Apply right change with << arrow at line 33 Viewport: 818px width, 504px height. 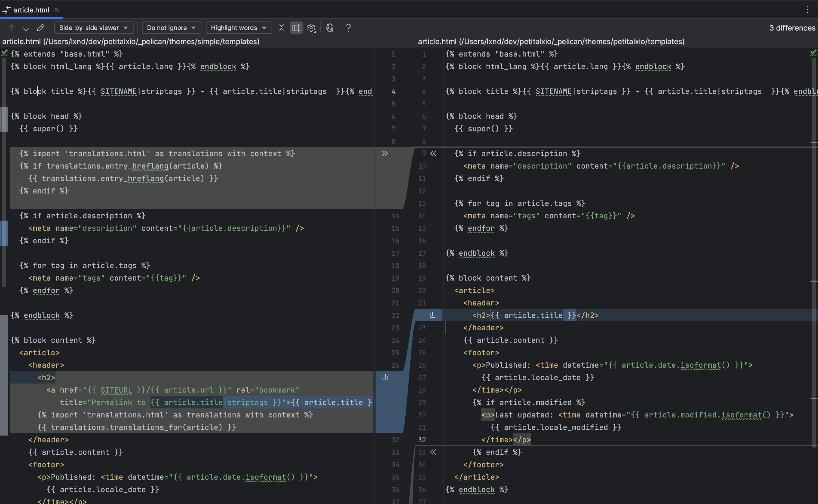click(x=433, y=452)
